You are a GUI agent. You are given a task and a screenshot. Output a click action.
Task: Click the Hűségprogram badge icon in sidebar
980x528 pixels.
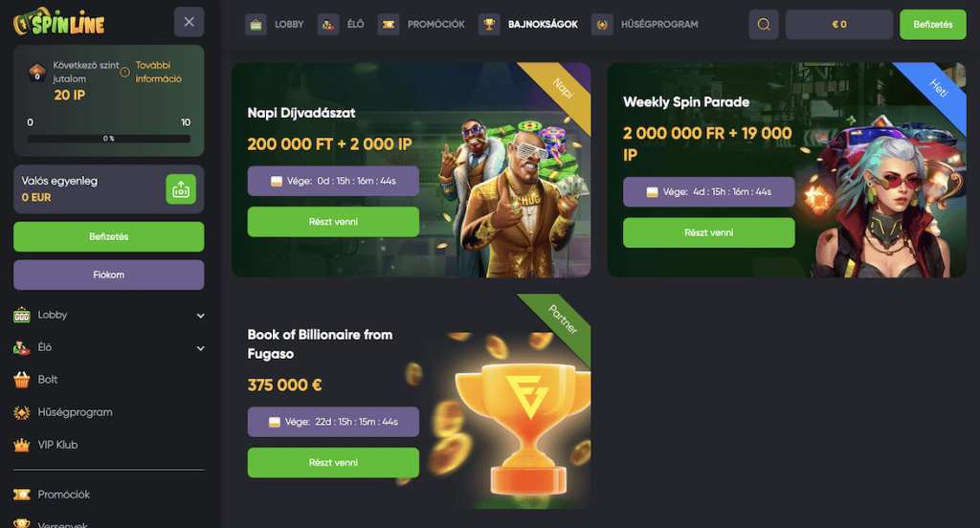[22, 412]
